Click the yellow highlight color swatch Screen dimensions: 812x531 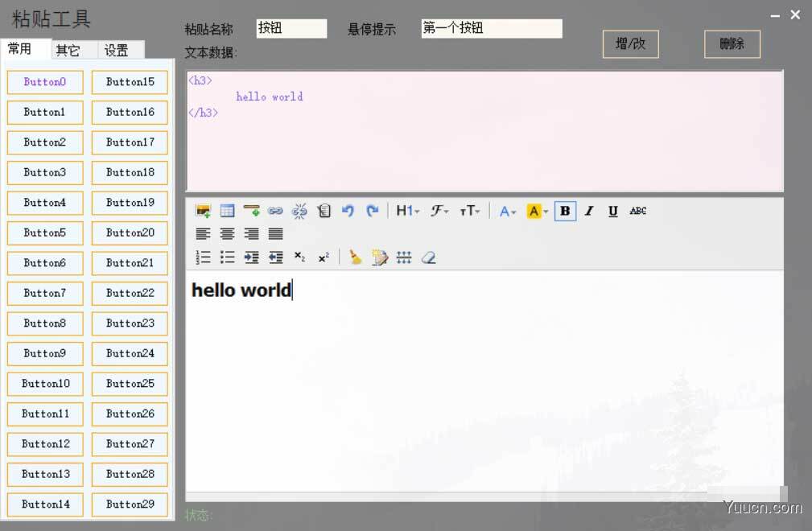534,211
